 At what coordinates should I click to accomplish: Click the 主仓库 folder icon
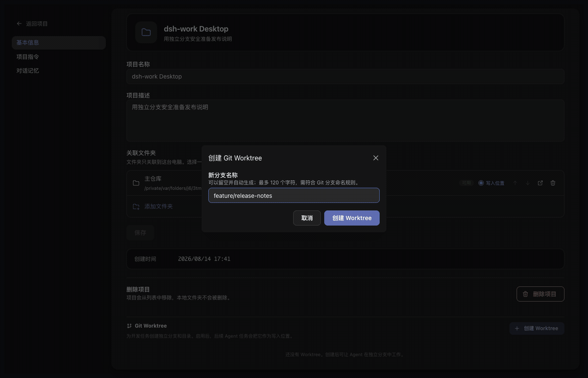tap(136, 183)
